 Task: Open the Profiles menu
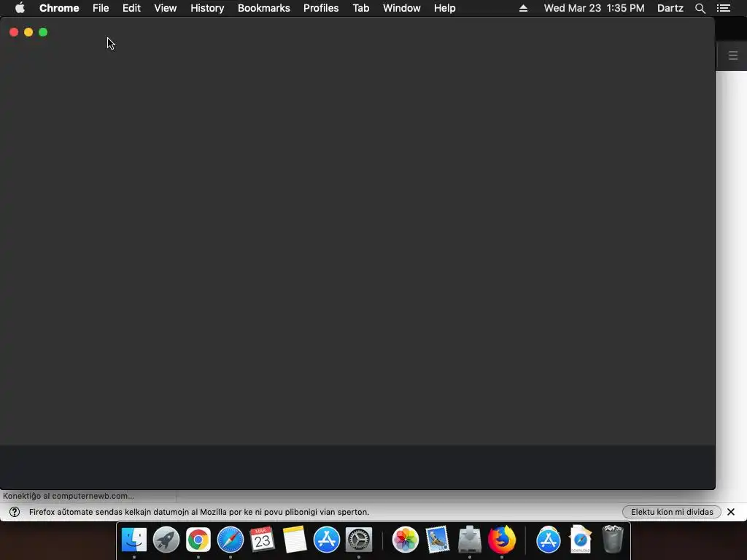pyautogui.click(x=321, y=8)
